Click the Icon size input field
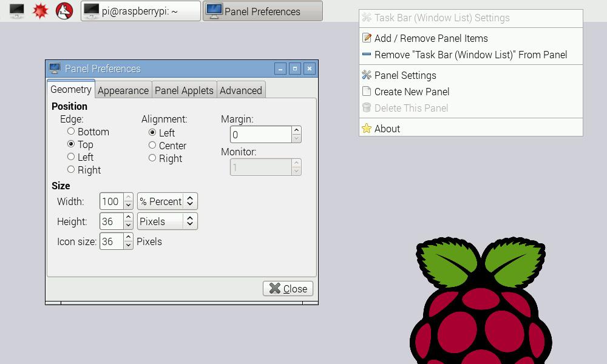Viewport: 607px width, 364px height. 113,241
